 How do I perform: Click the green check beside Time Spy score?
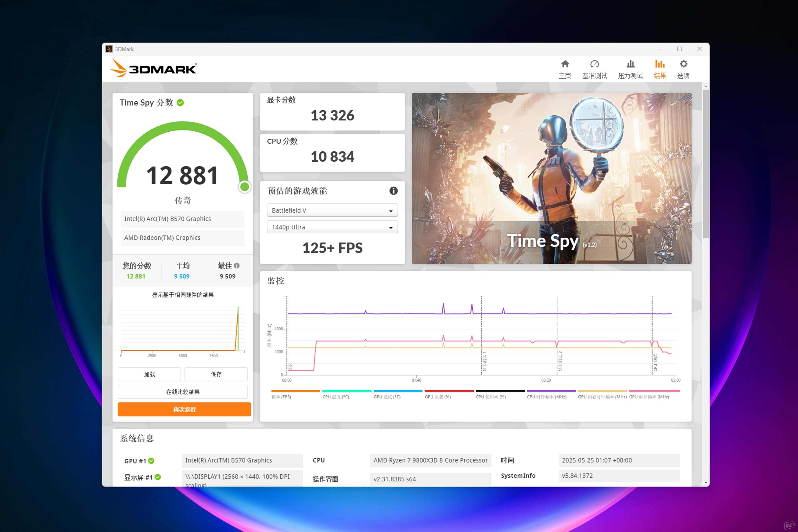click(x=180, y=102)
